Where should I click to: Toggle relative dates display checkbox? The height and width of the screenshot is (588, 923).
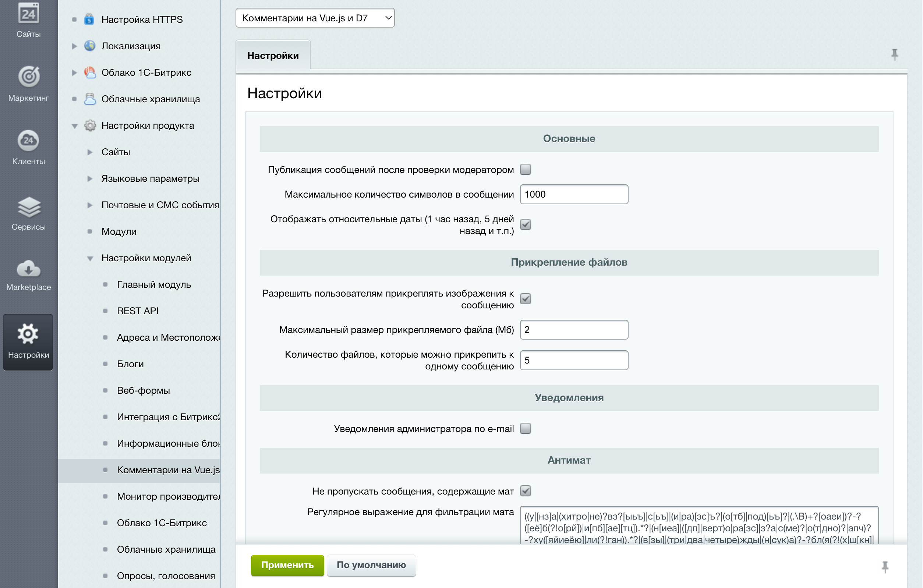[x=525, y=224]
